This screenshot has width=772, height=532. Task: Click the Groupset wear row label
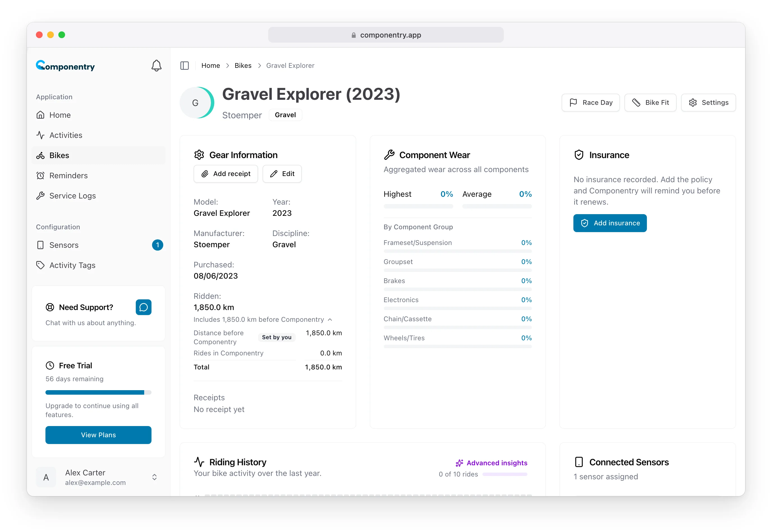point(398,262)
